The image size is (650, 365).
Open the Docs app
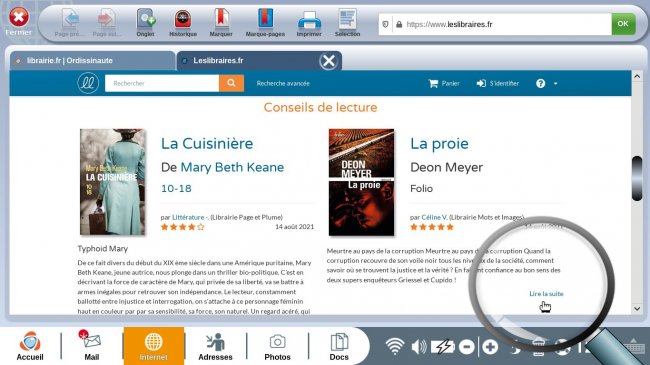click(339, 346)
